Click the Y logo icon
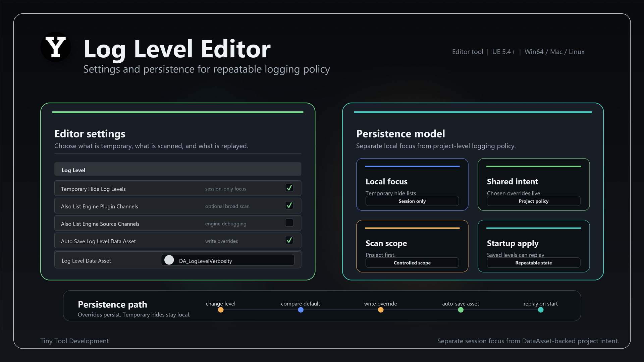The height and width of the screenshot is (362, 644). coord(56,47)
